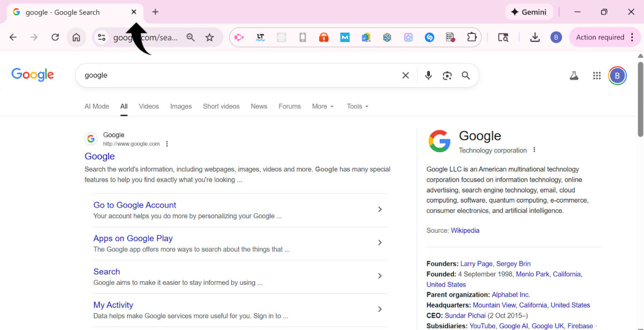Switch to the Videos search tab

click(x=149, y=106)
